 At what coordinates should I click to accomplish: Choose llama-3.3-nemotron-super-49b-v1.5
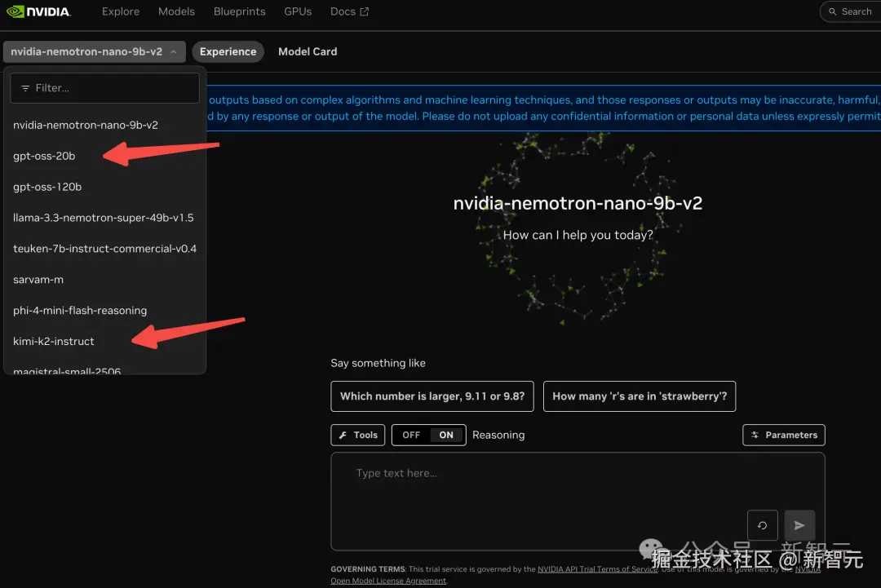tap(105, 218)
